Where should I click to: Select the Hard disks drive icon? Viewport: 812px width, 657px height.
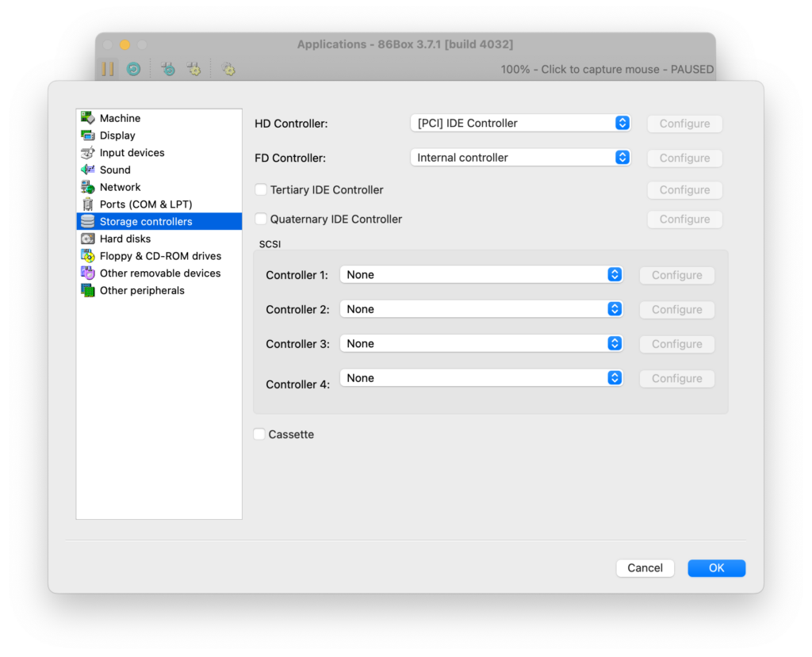87,239
